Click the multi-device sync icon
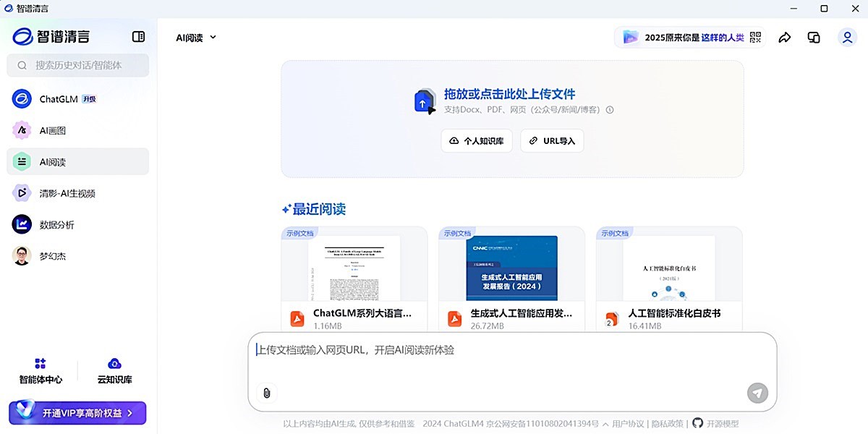 click(814, 36)
